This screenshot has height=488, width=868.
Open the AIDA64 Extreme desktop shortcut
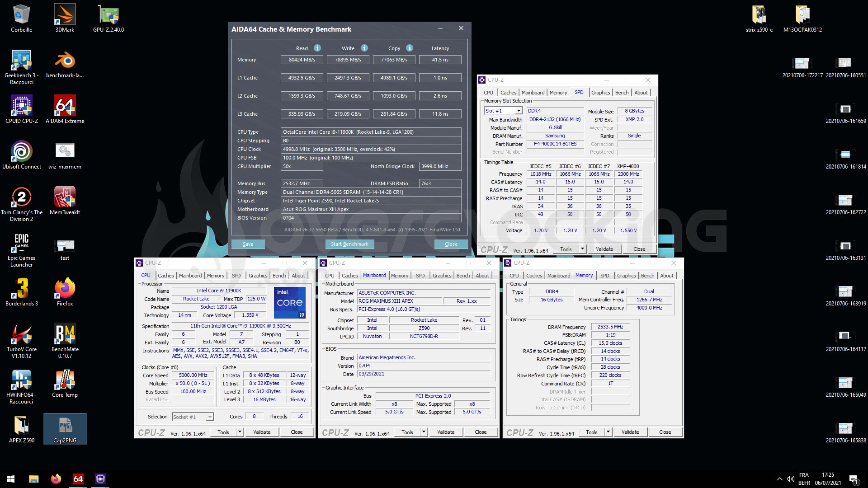(65, 109)
